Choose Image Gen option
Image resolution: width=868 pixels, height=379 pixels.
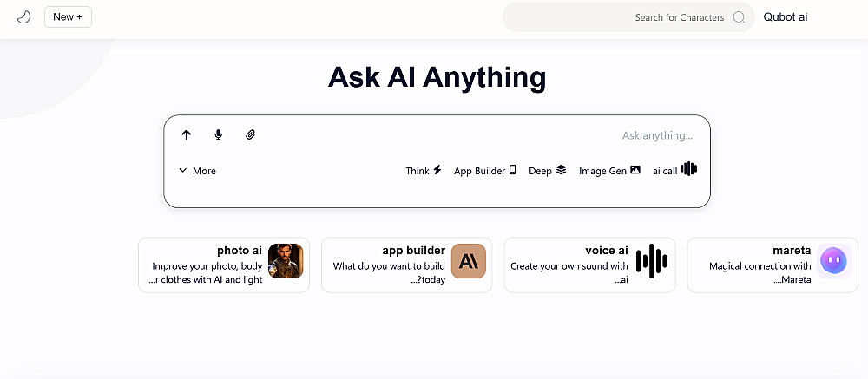point(609,171)
